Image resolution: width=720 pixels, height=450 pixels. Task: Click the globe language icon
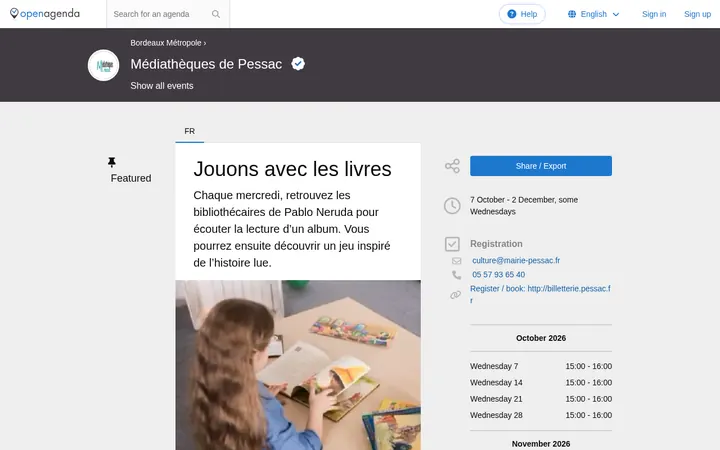click(572, 14)
